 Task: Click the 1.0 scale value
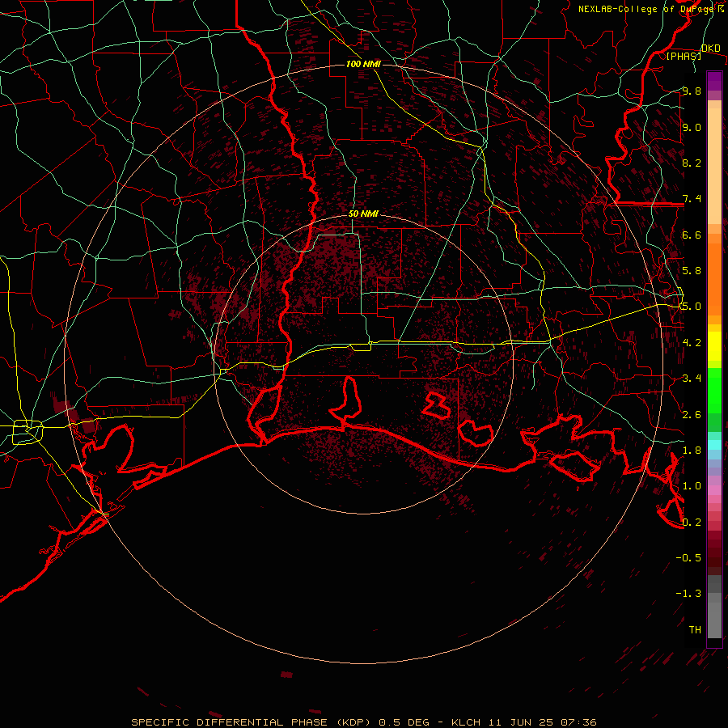click(x=692, y=485)
